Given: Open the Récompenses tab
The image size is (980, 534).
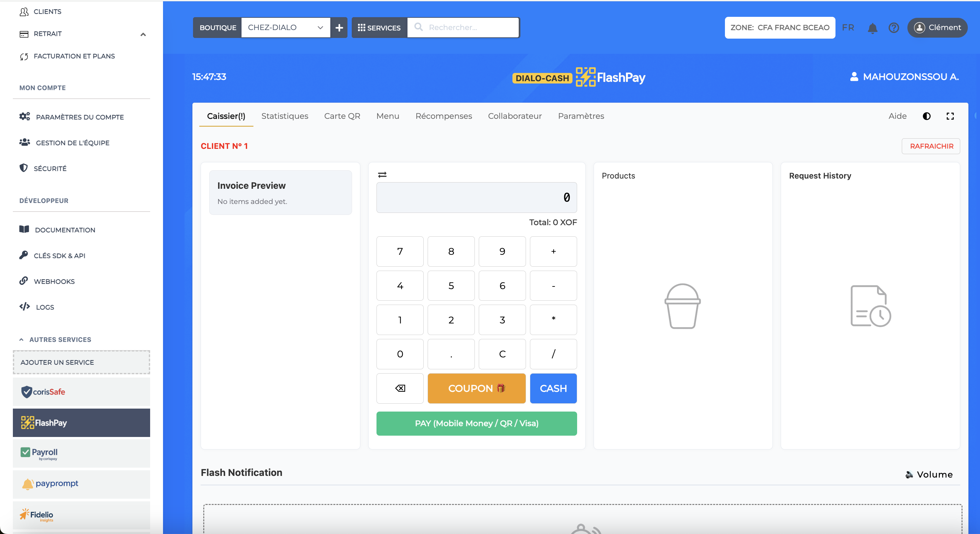Looking at the screenshot, I should [x=443, y=116].
